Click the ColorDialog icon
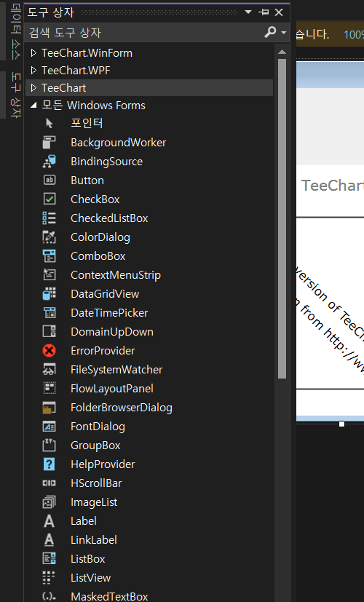 (50, 237)
